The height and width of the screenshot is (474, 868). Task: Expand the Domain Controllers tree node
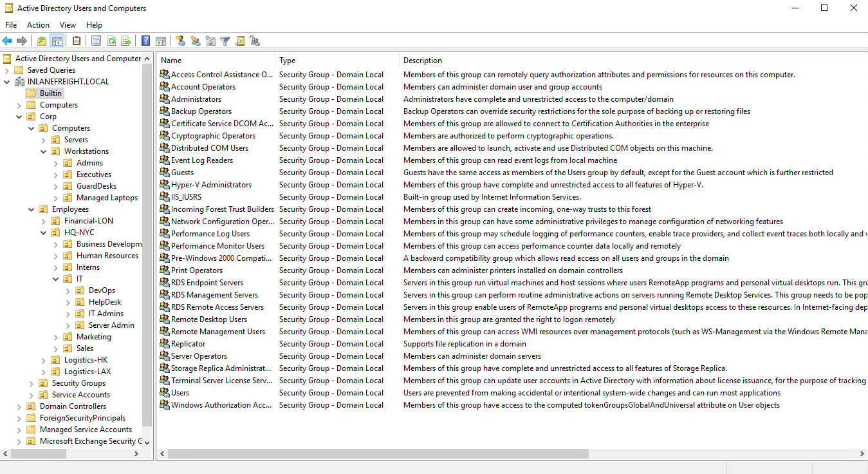pyautogui.click(x=19, y=406)
